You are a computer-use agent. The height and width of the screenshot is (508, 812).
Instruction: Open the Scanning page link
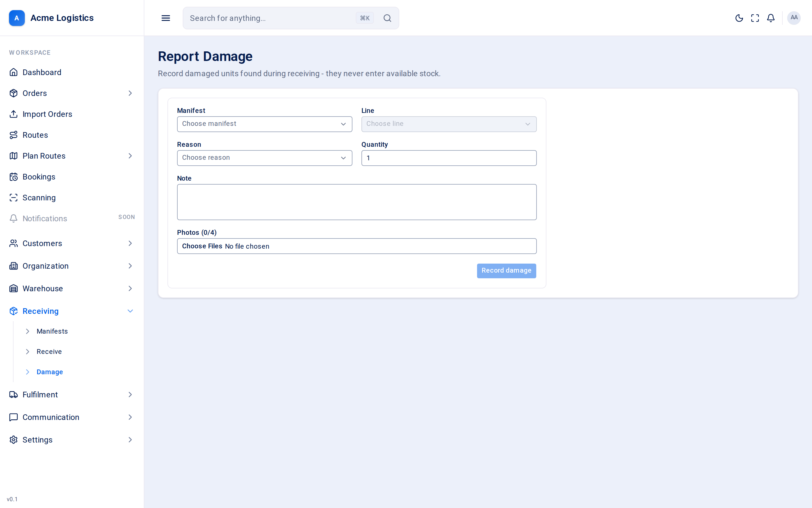tap(39, 198)
